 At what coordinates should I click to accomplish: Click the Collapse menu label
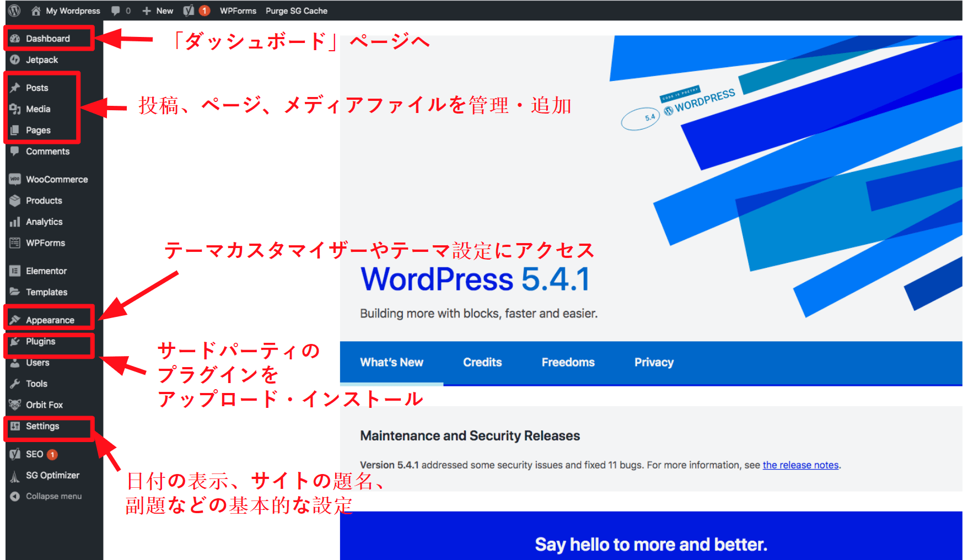click(x=54, y=496)
